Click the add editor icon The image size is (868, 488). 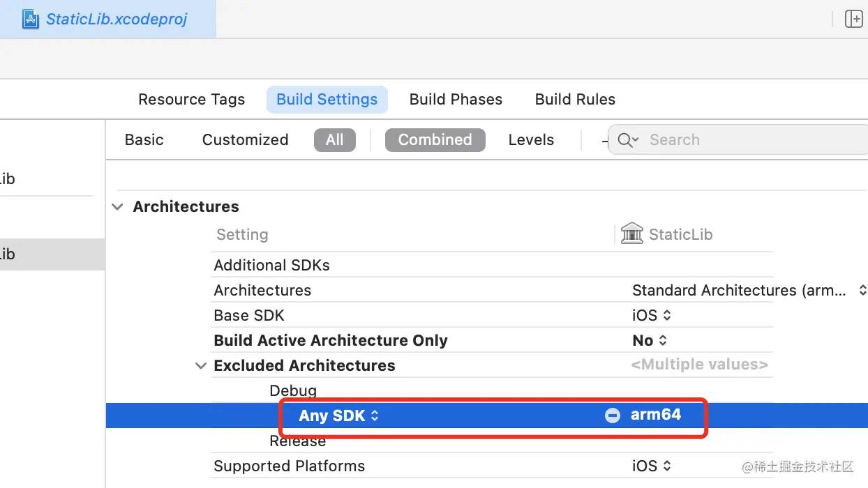click(853, 19)
